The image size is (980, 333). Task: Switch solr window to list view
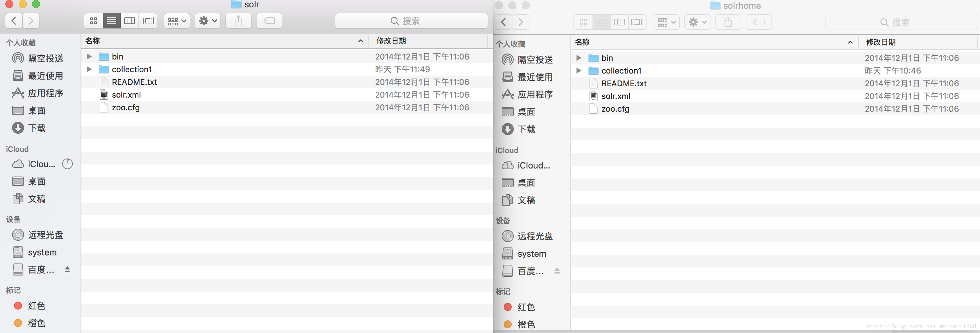pyautogui.click(x=112, y=21)
